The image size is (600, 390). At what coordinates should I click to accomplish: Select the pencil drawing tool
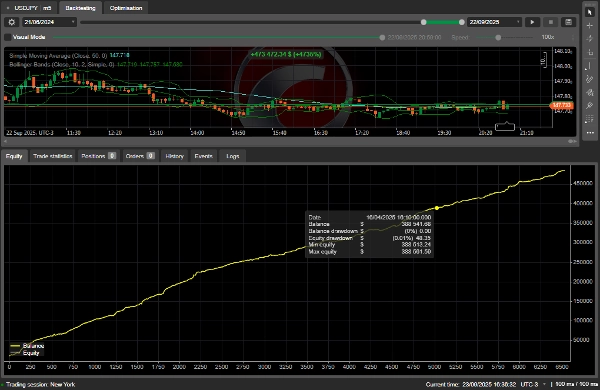point(590,79)
